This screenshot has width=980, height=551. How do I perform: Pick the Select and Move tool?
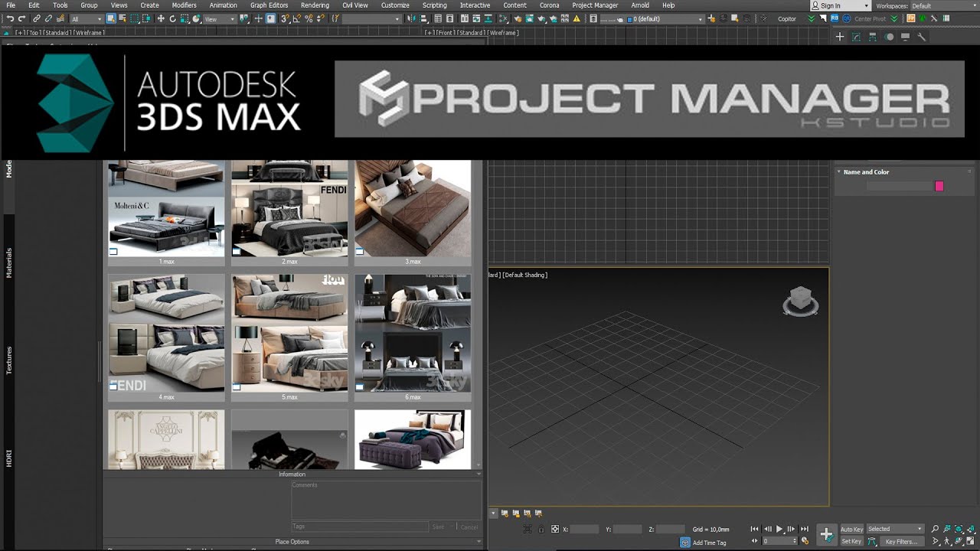pos(161,18)
